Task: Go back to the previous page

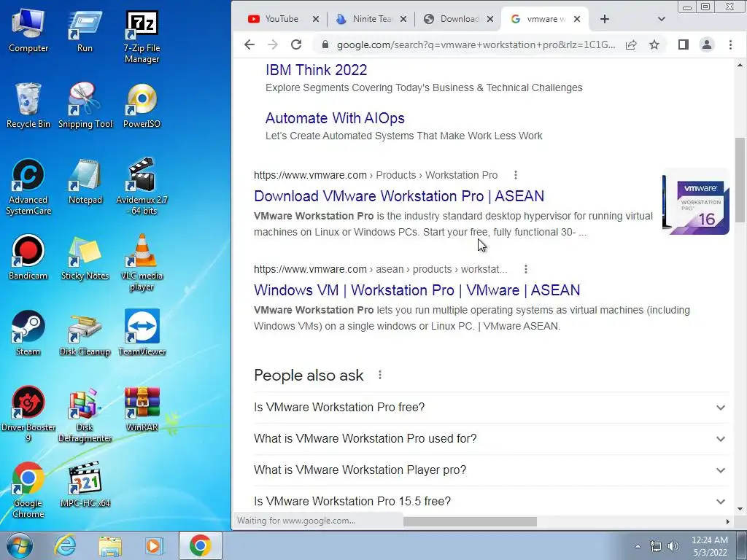Action: click(249, 44)
